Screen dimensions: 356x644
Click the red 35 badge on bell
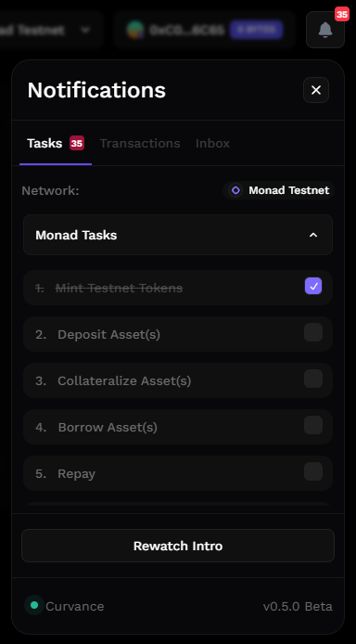click(342, 14)
